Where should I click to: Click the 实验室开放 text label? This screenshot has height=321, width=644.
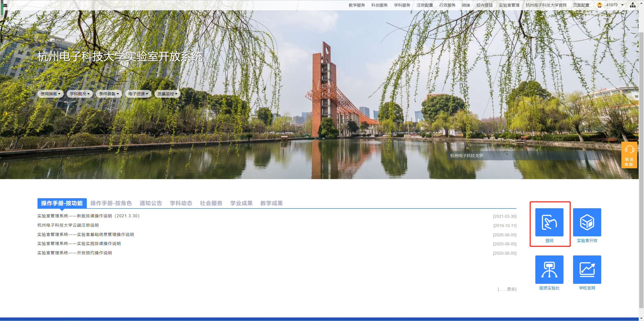point(587,241)
